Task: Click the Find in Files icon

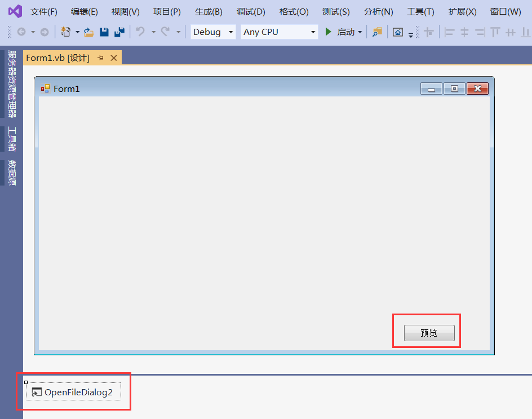Action: coord(377,32)
